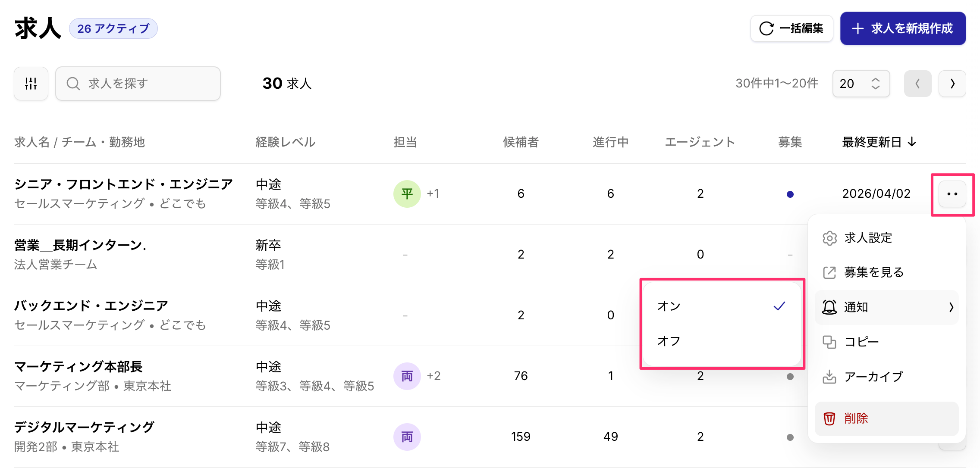
Task: Click the three-dot menu for シニア・フロントエンド・エンジニア
Action: coord(952,194)
